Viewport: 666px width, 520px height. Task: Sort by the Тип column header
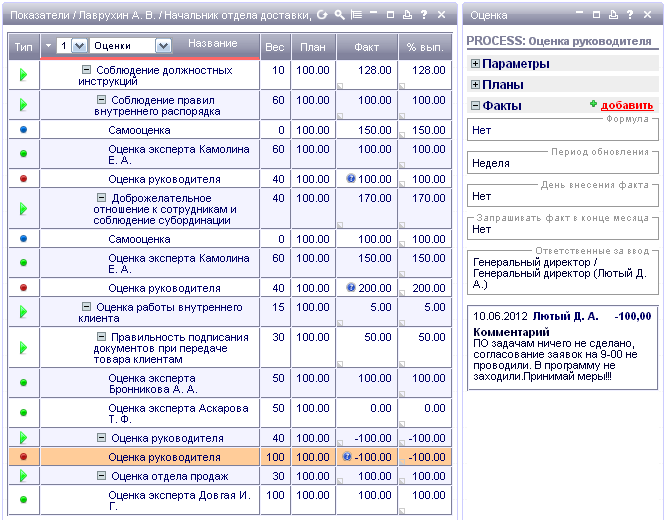[x=24, y=47]
